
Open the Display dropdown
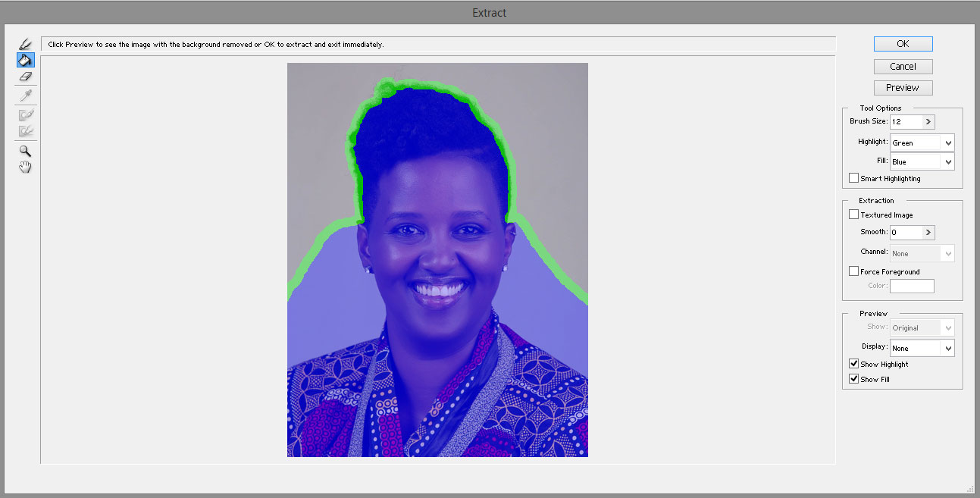922,348
